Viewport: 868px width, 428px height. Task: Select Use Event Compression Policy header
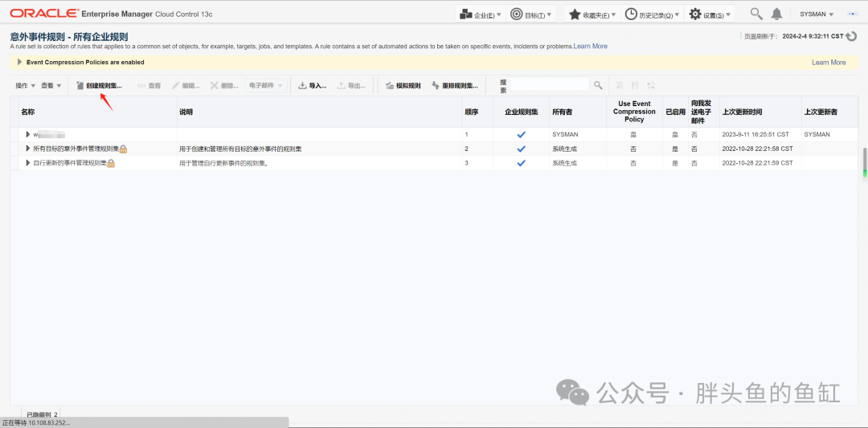[634, 112]
